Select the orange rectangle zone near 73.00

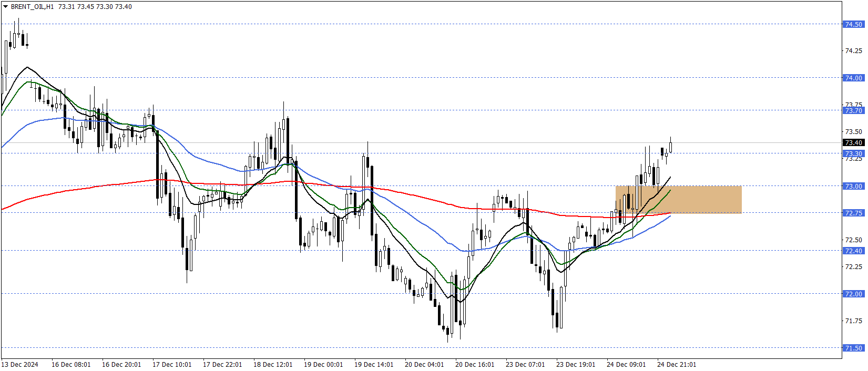pos(678,199)
